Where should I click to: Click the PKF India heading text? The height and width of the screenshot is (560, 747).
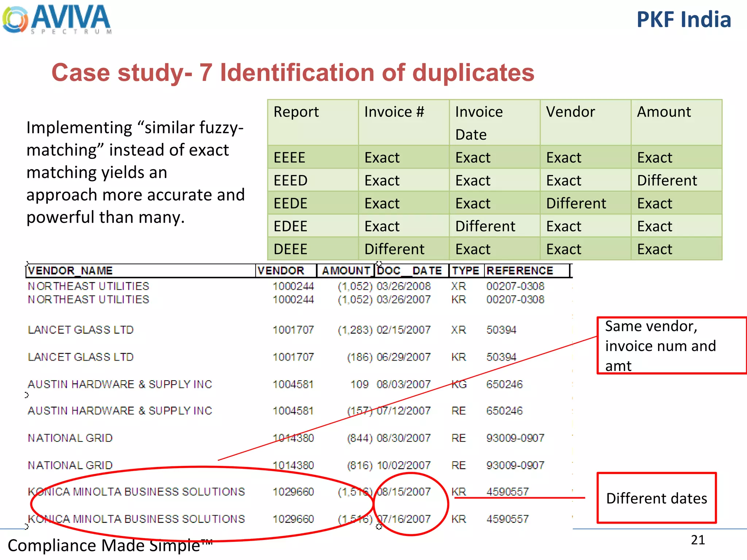click(x=684, y=20)
